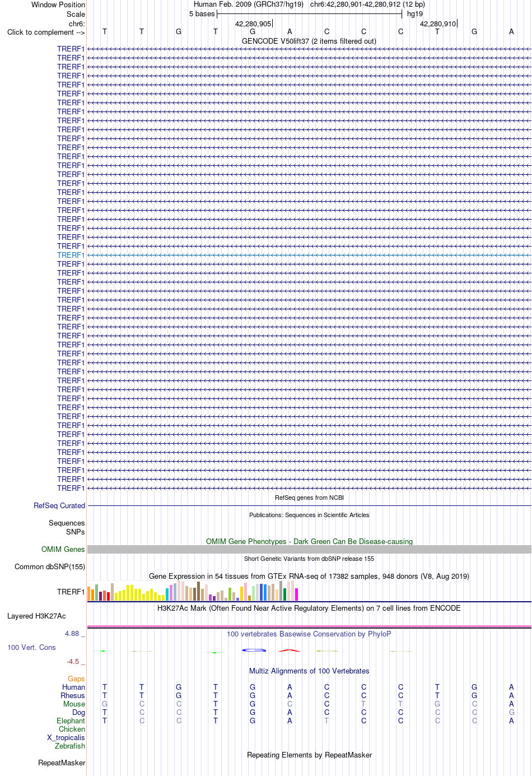Click the orange Gaps label in Multiz
The image size is (532, 776).
click(x=76, y=679)
